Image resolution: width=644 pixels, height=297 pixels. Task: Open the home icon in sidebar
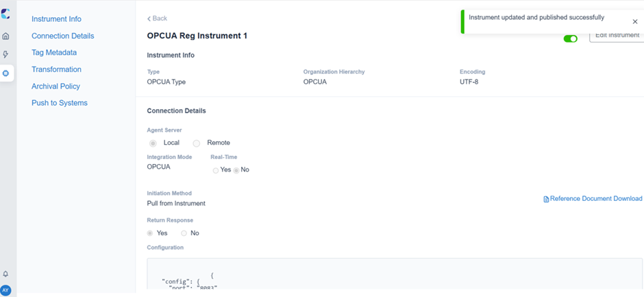click(5, 36)
